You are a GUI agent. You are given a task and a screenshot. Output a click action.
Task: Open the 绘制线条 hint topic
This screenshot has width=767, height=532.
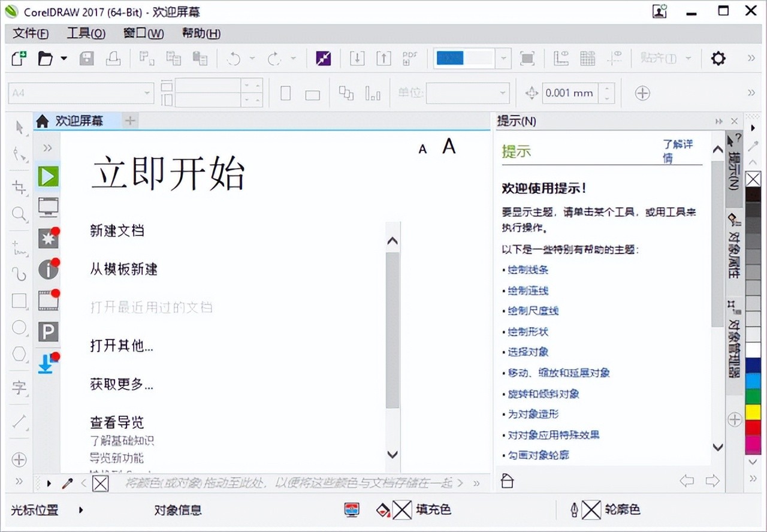[x=528, y=270]
